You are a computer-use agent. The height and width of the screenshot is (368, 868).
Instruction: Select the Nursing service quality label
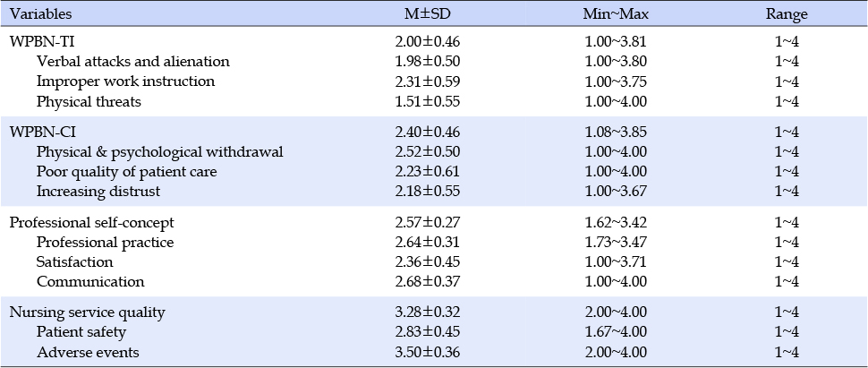(x=88, y=312)
